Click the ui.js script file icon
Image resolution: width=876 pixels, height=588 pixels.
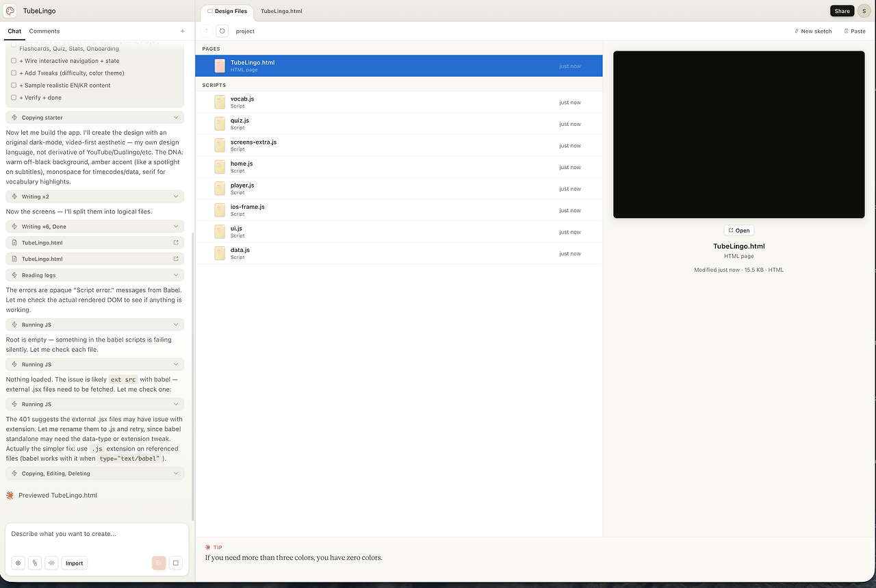coord(220,231)
